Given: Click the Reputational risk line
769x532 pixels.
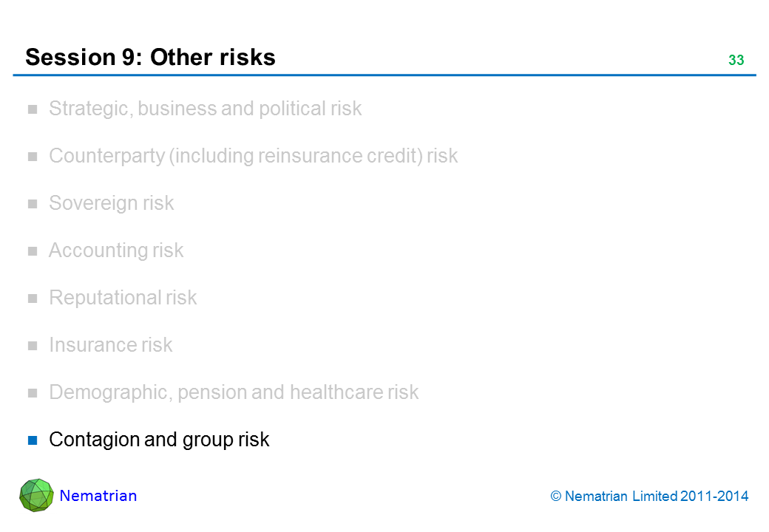Looking at the screenshot, I should click(x=123, y=298).
